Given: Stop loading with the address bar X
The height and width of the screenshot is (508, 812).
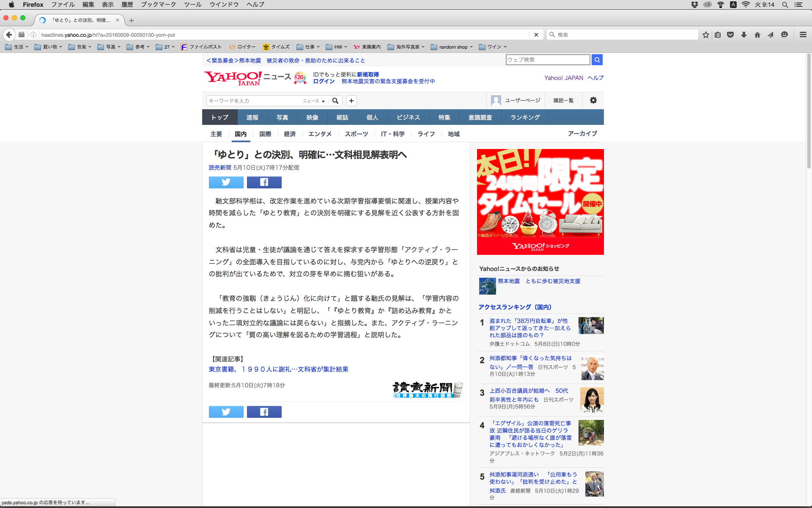Looking at the screenshot, I should click(x=536, y=35).
